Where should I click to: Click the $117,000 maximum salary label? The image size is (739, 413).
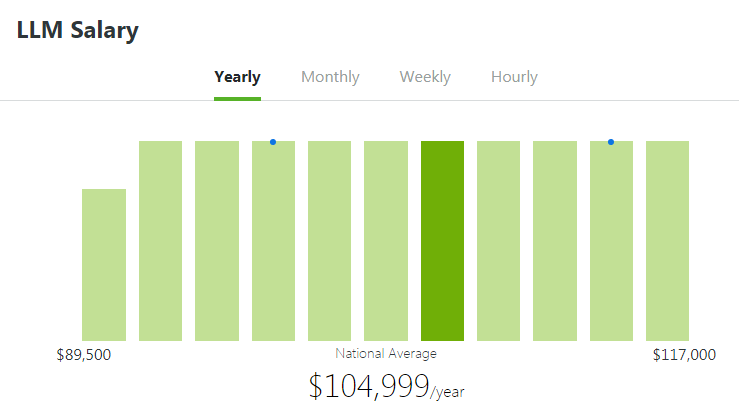(x=684, y=355)
